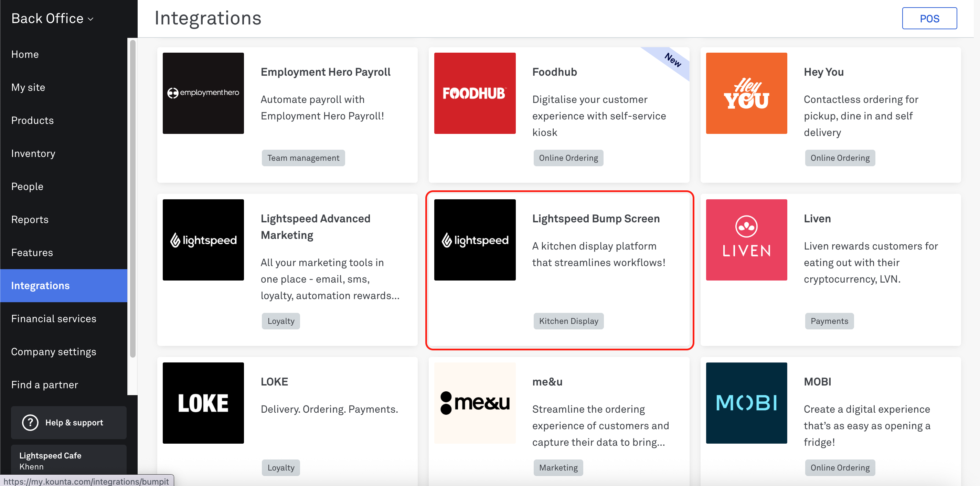
Task: Click the MOBI card title
Action: pos(818,381)
